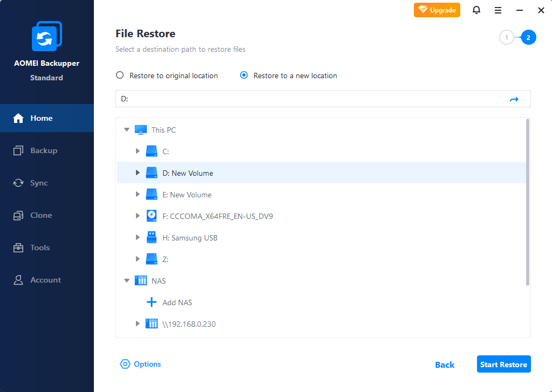
Task: Collapse the This PC tree node
Action: [127, 130]
